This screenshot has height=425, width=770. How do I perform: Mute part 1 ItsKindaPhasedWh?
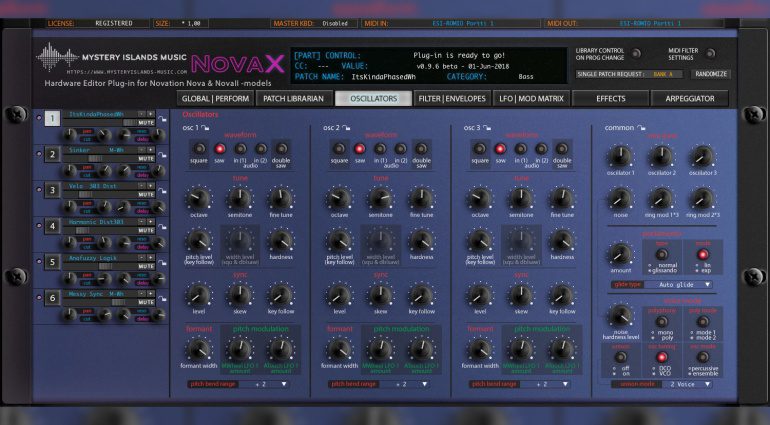[144, 122]
